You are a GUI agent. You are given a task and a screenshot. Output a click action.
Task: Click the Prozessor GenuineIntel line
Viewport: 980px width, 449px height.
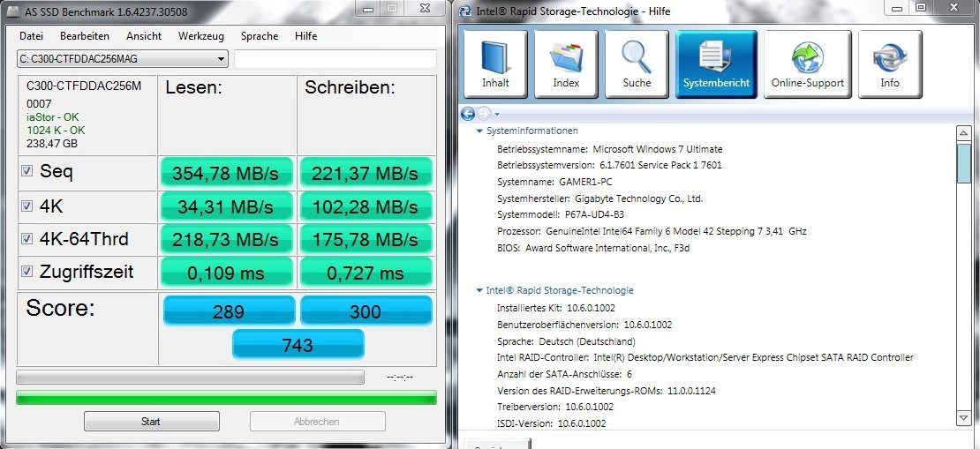click(652, 231)
